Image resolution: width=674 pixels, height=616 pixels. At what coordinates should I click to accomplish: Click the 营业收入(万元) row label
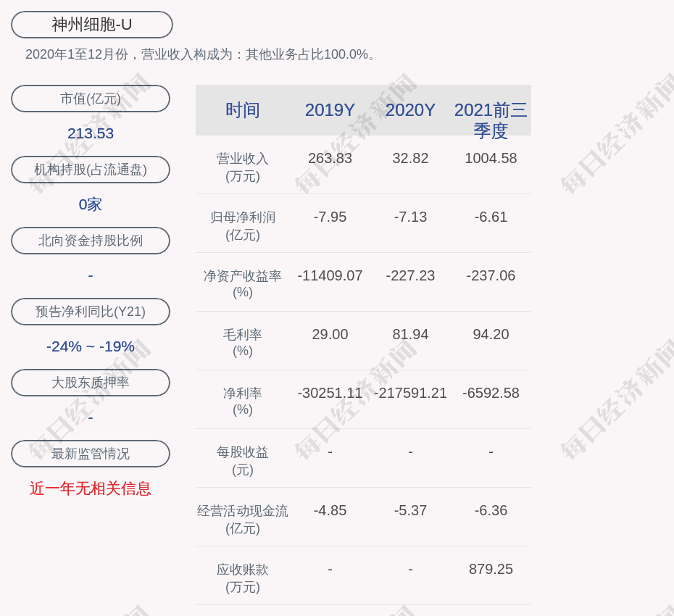(243, 167)
